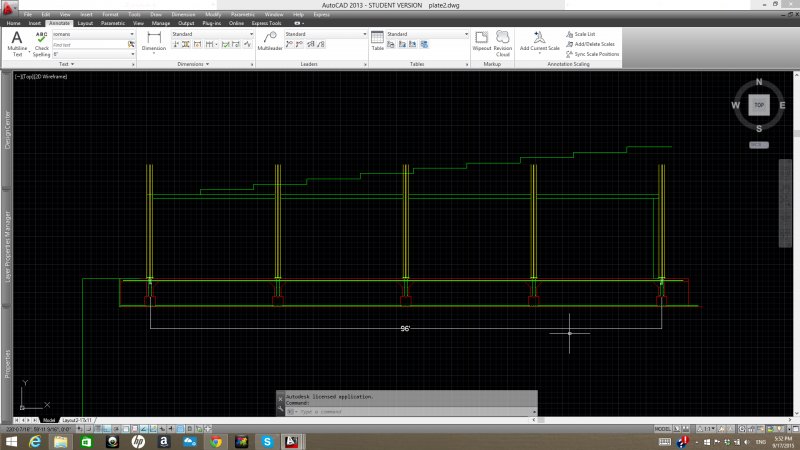The width and height of the screenshot is (800, 450).
Task: Click the Continue dimension icon
Action: (209, 44)
